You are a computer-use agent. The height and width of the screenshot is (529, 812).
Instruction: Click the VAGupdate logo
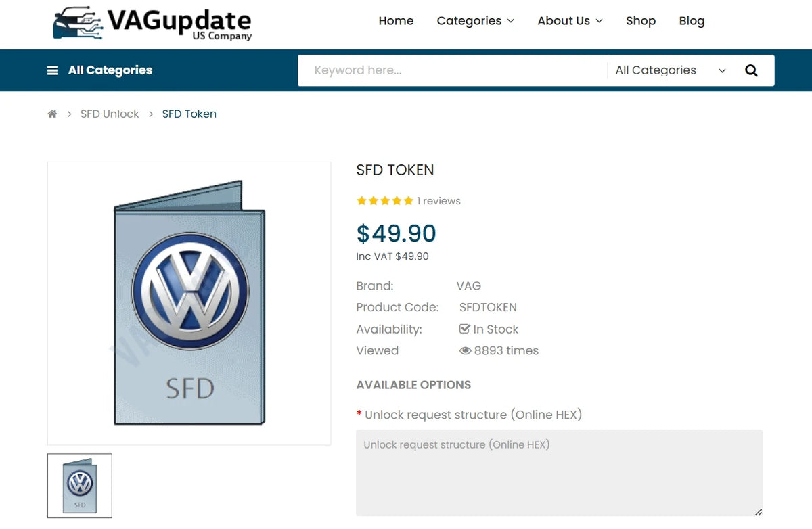click(152, 24)
